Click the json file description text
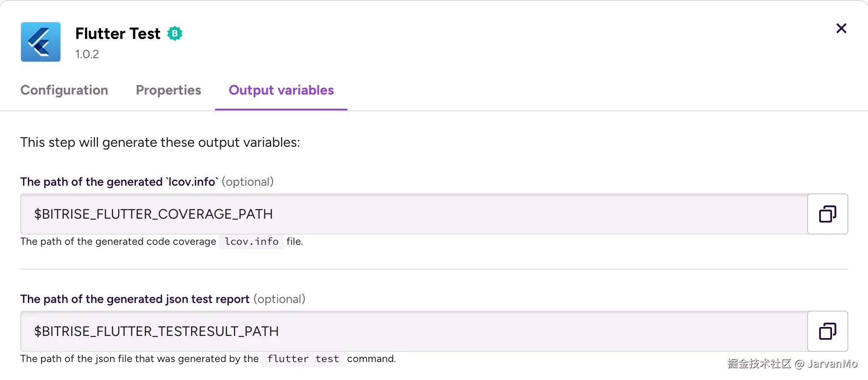The height and width of the screenshot is (380, 868). coord(139,359)
